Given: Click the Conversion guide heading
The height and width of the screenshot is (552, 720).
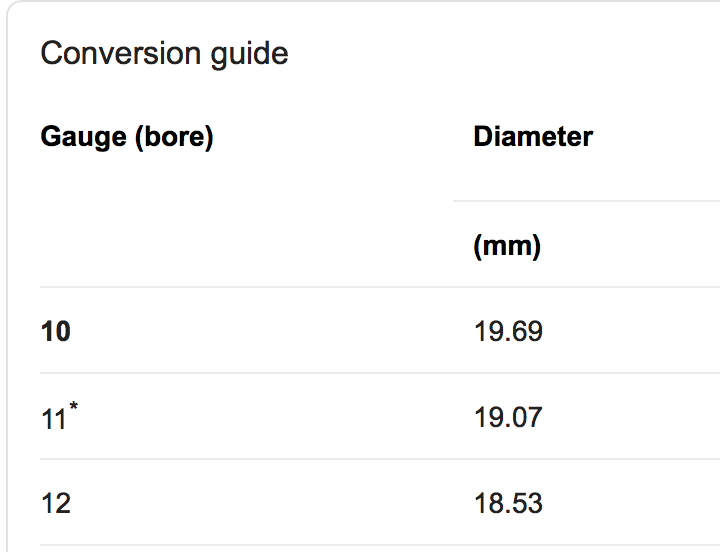Looking at the screenshot, I should click(x=164, y=53).
